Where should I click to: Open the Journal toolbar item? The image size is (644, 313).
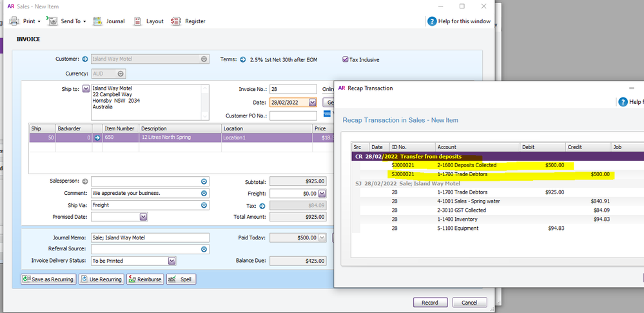(98, 21)
